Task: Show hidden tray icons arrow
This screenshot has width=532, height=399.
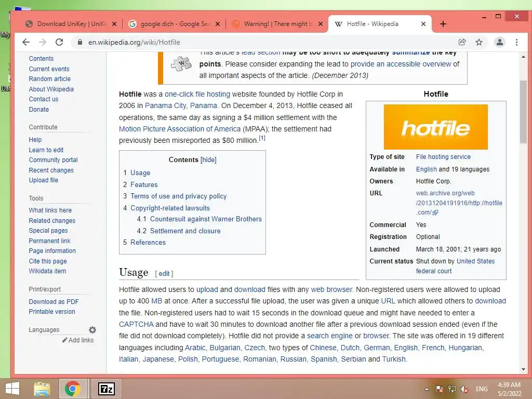Action: (427, 389)
